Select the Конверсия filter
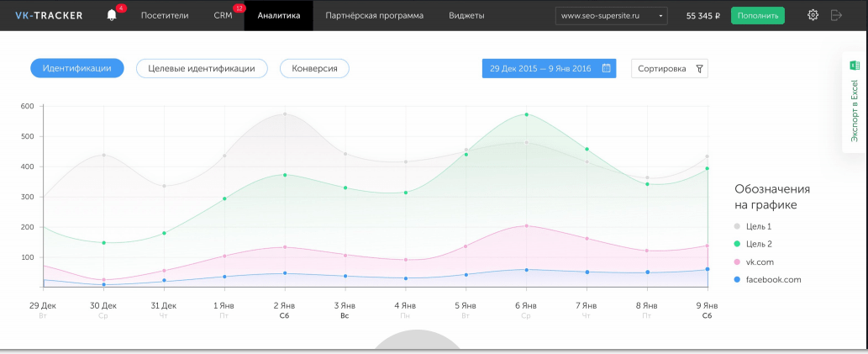The width and height of the screenshot is (868, 354). pos(314,68)
